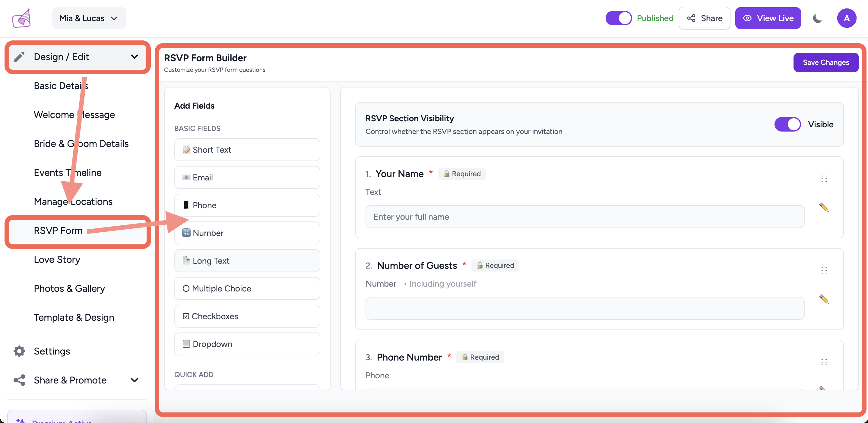Click the drag handle for Number of Guests
The width and height of the screenshot is (868, 423).
coord(824,271)
